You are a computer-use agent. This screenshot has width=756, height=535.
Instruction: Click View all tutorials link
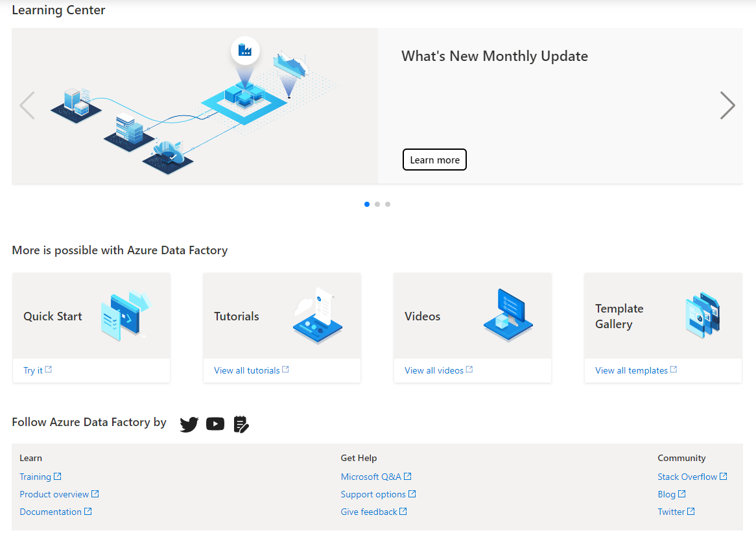tap(251, 370)
